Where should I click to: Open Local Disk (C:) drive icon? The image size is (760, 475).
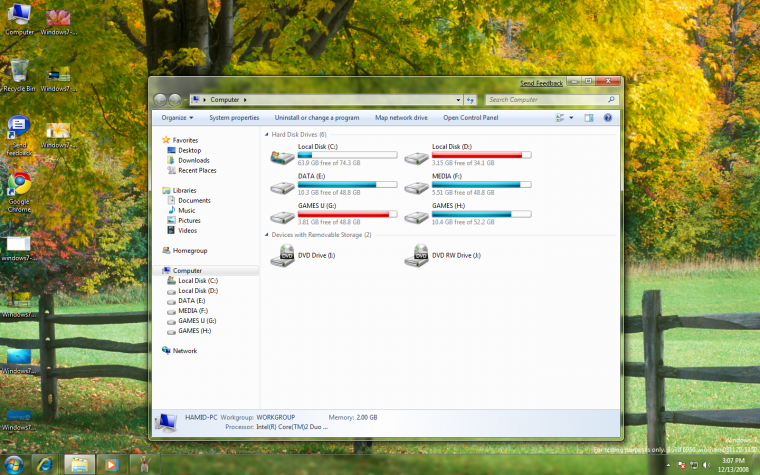[282, 157]
